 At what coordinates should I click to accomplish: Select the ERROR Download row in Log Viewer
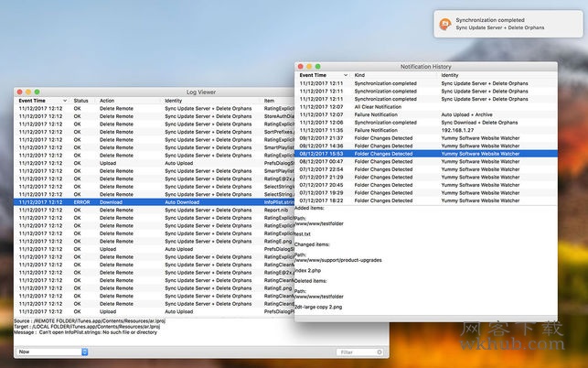pyautogui.click(x=155, y=202)
